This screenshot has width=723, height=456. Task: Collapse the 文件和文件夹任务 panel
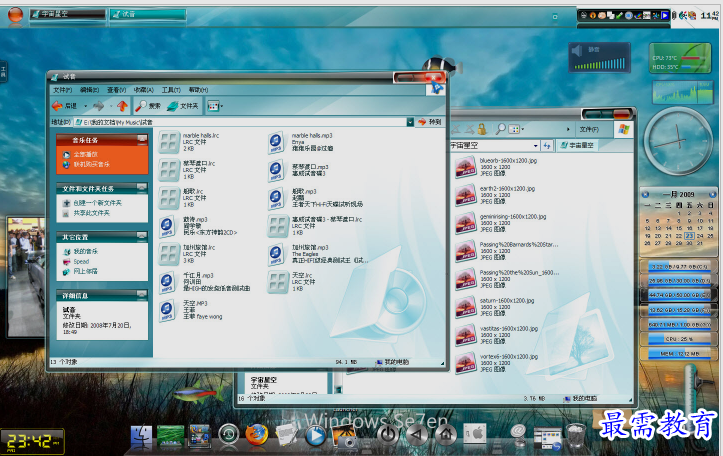142,188
